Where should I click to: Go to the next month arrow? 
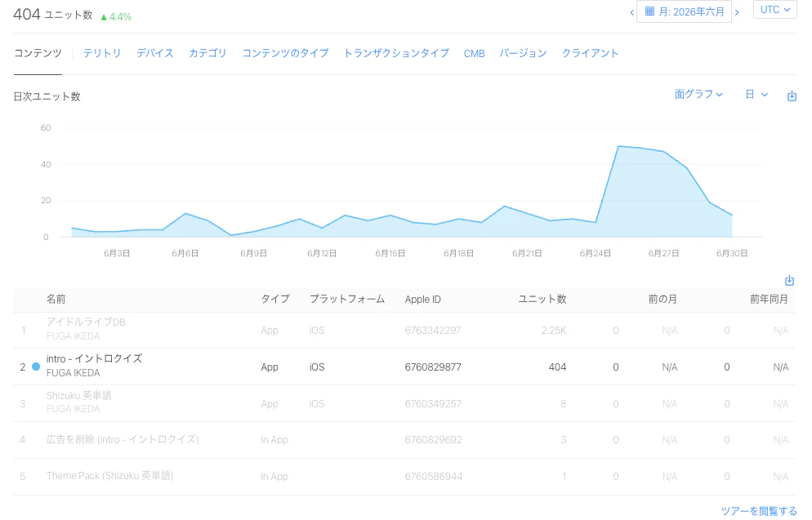click(x=737, y=12)
